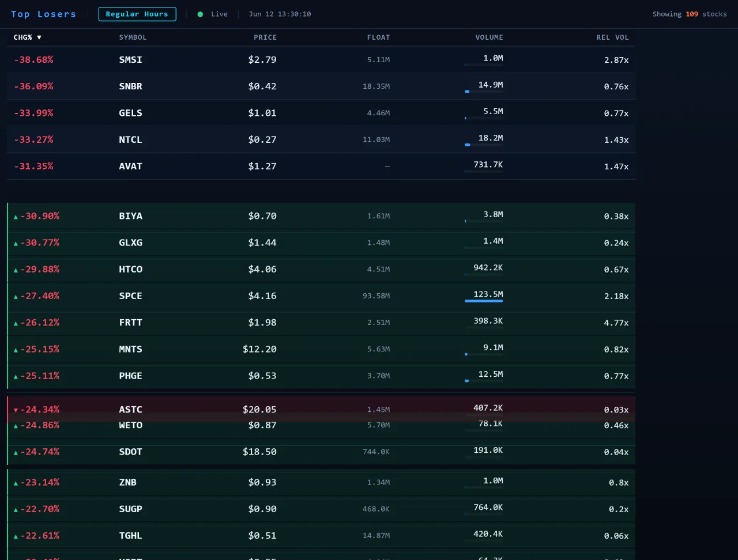Click the 18.35M float value

(x=376, y=86)
